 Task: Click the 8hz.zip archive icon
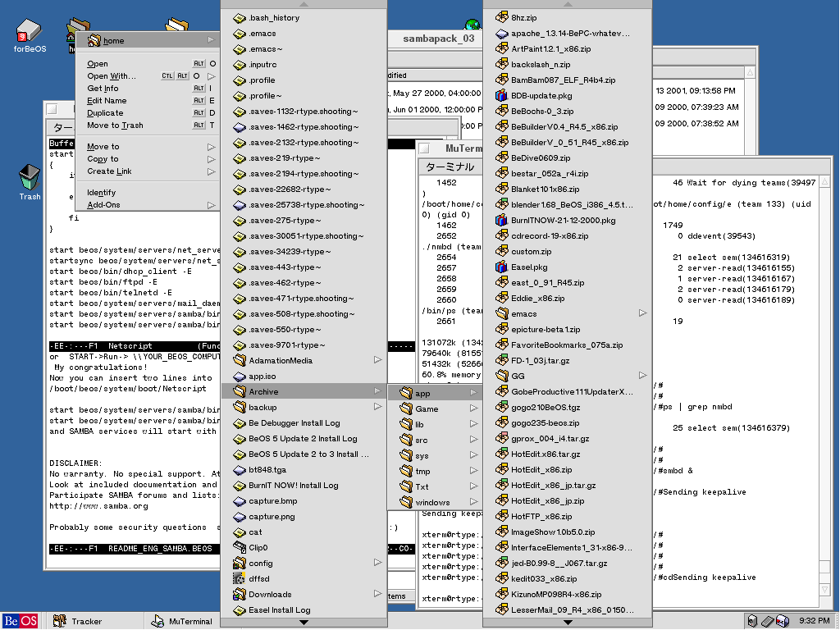point(501,18)
